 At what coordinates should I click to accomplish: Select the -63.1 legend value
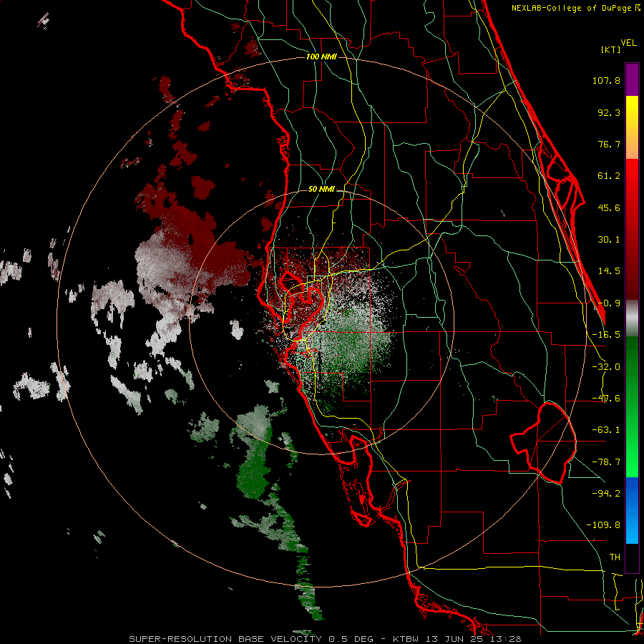tap(606, 430)
